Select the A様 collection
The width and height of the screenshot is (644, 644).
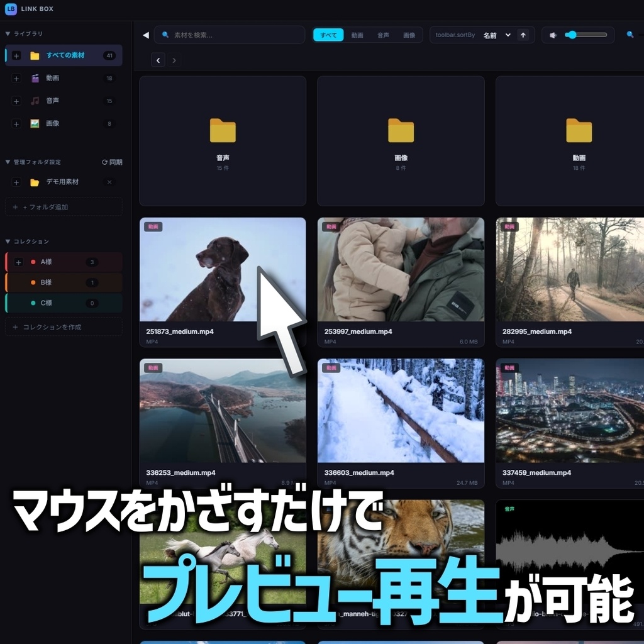point(64,262)
